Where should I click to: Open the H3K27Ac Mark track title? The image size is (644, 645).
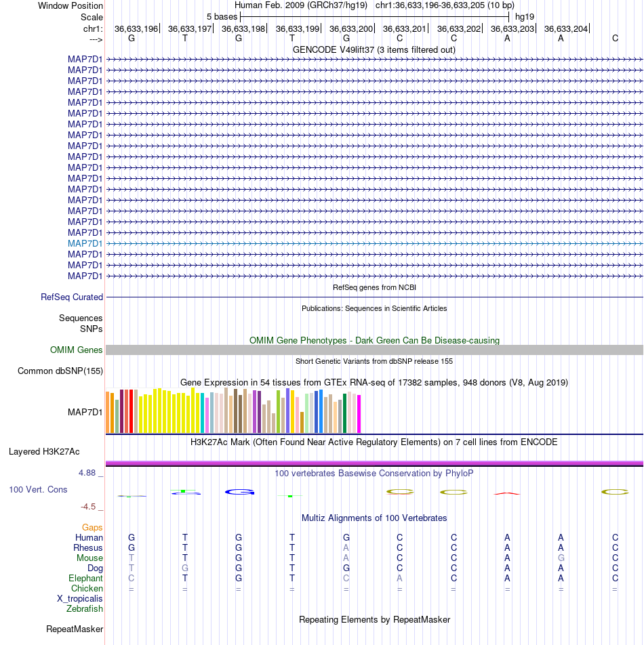click(374, 442)
